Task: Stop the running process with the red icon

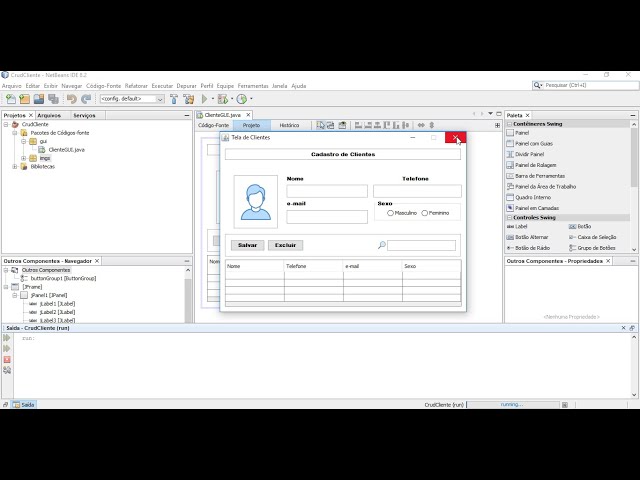Action: [7, 360]
